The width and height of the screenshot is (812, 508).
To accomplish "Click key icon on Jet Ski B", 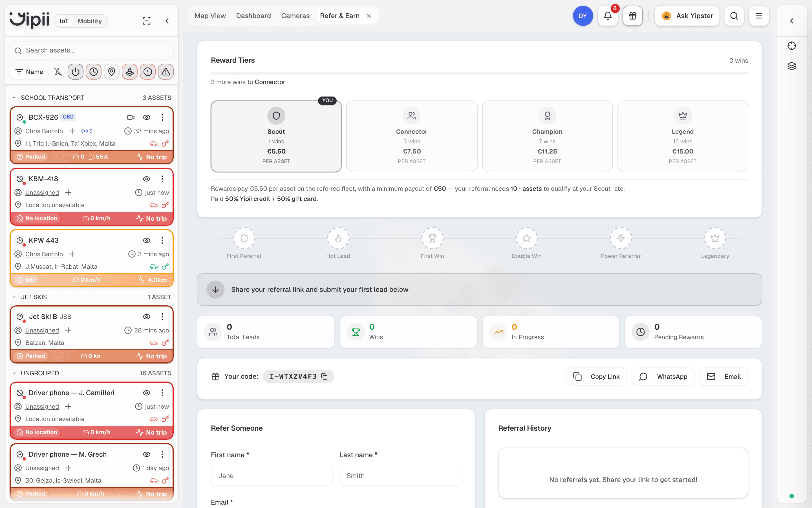I will pos(165,343).
